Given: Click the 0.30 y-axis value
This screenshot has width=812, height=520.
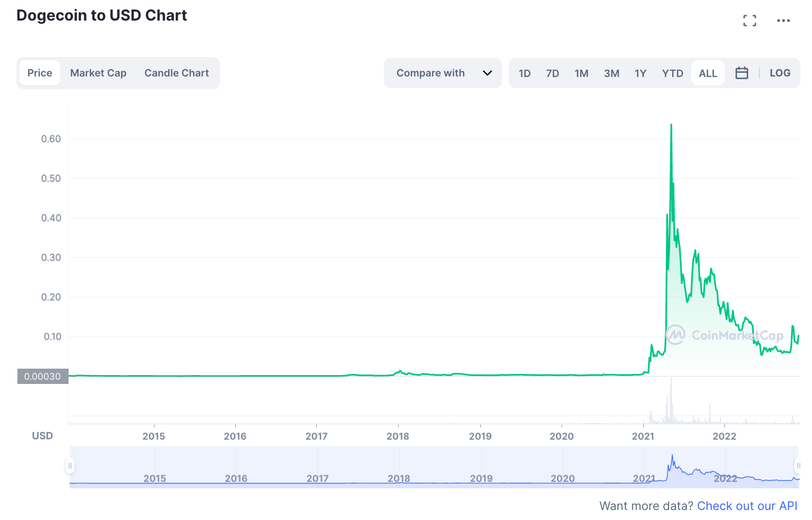Looking at the screenshot, I should click(51, 257).
